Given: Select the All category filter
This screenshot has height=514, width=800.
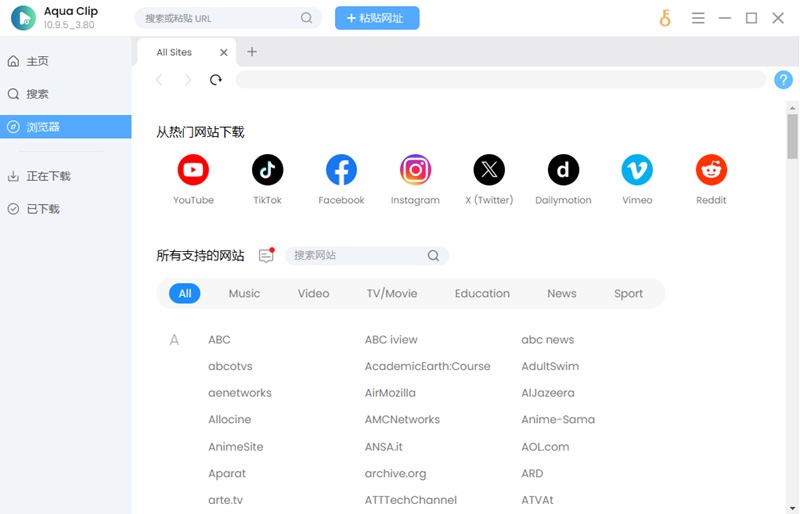Looking at the screenshot, I should tap(185, 293).
